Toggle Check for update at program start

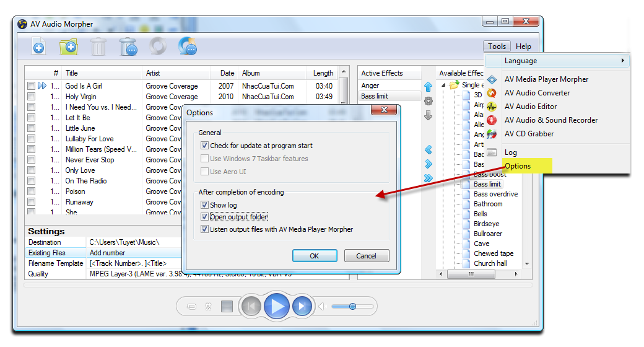[x=204, y=146]
